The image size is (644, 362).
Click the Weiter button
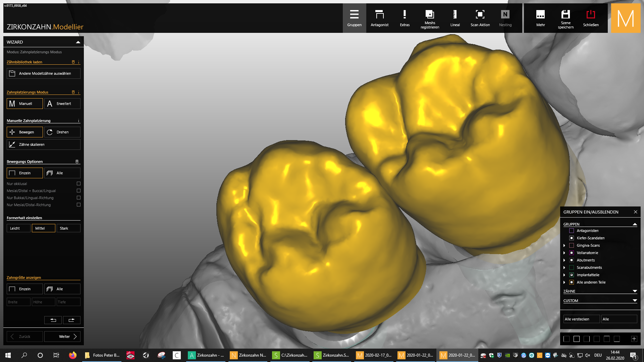click(62, 337)
